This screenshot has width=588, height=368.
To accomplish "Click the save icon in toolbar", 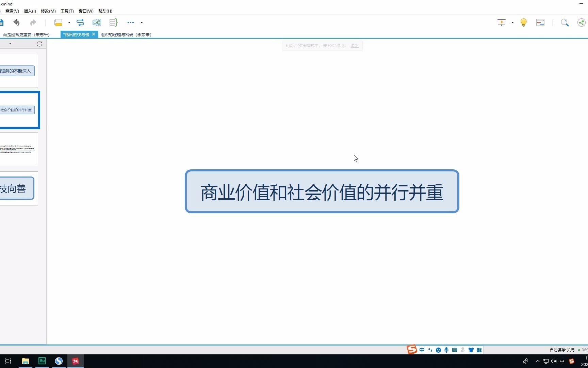I will [1, 22].
